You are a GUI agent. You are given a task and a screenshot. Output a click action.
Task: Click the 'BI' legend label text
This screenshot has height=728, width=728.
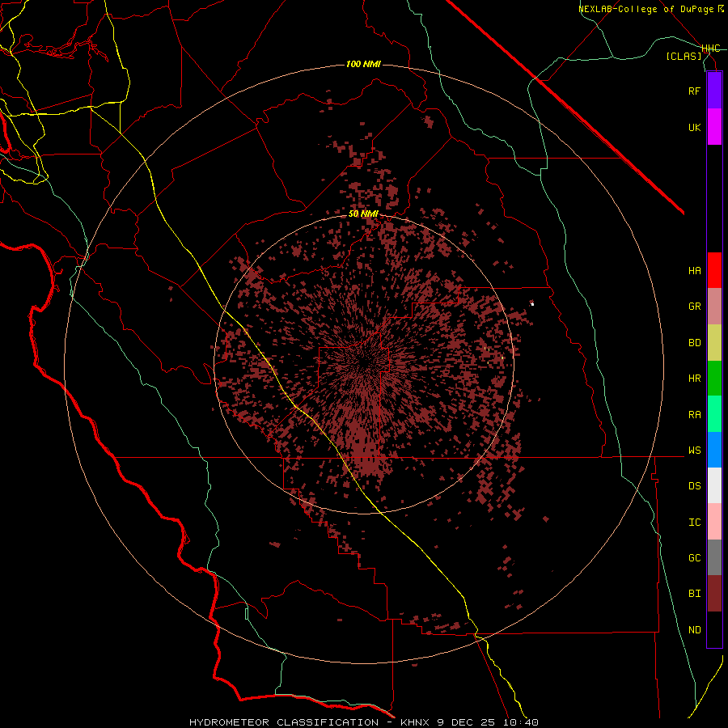coord(694,594)
